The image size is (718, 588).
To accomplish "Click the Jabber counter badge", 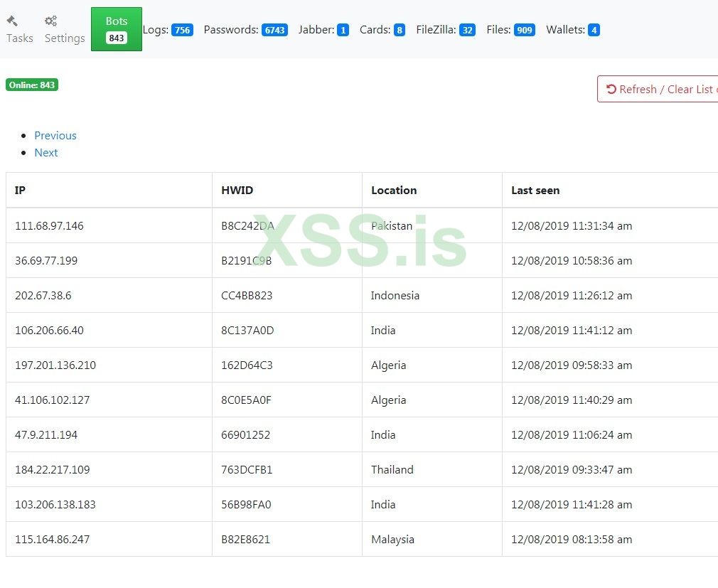I will pyautogui.click(x=342, y=30).
